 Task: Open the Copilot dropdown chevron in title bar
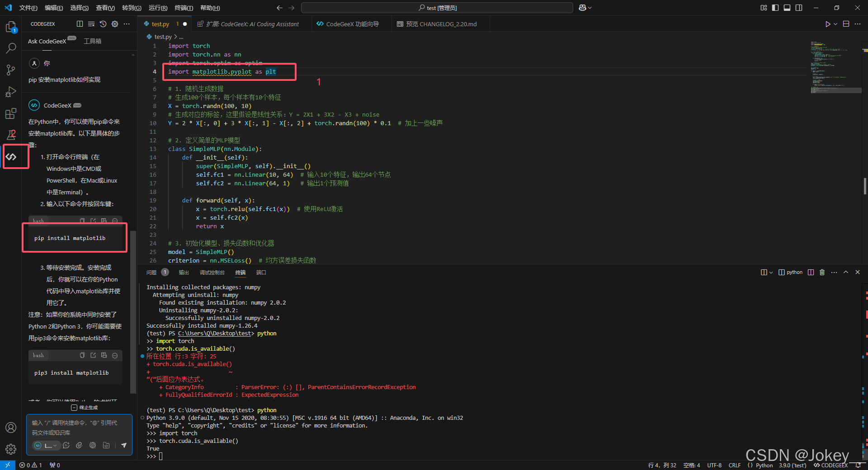[590, 8]
